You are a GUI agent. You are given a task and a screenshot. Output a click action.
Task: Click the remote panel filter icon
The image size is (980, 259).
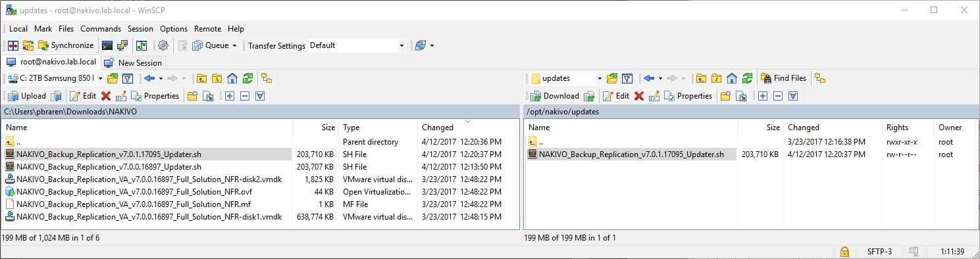coord(627,78)
